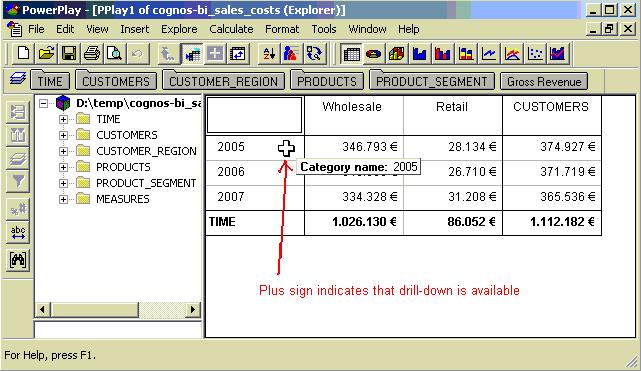Open the Help menu
641x371 pixels.
408,29
